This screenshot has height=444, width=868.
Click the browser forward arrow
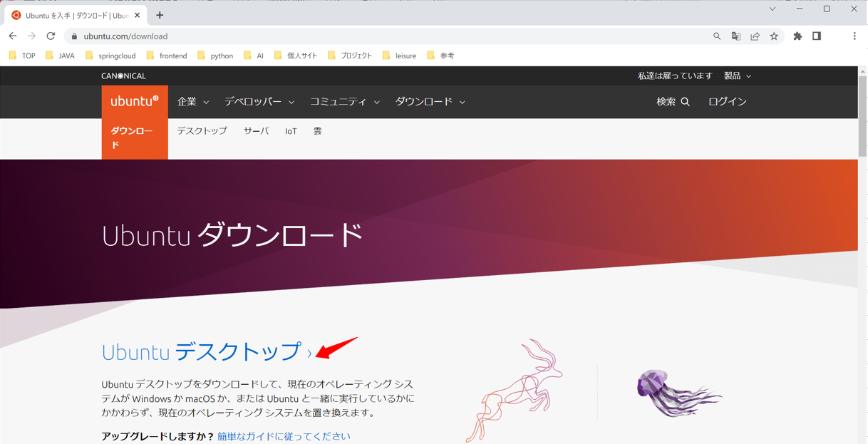[31, 36]
